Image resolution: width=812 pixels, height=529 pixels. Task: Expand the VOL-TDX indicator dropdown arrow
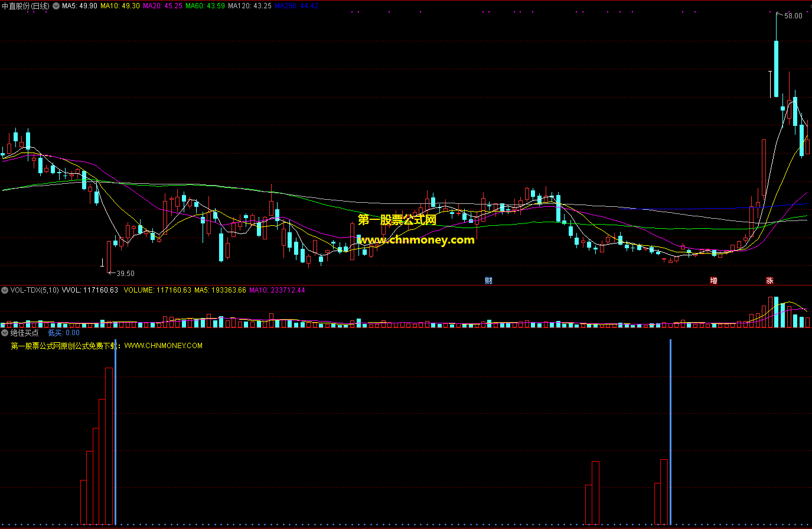pos(5,290)
